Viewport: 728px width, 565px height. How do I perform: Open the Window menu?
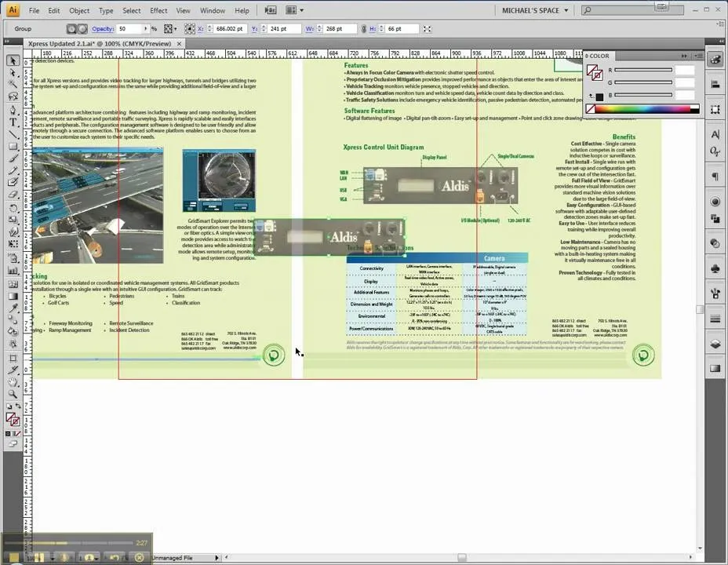(212, 10)
